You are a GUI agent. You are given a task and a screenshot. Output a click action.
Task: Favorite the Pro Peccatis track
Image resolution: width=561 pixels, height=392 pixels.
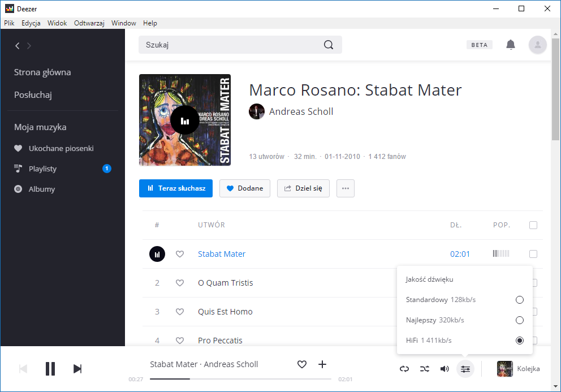click(180, 341)
